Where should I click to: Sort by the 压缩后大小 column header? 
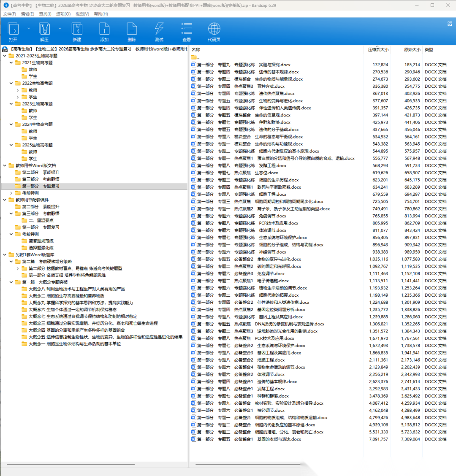pos(377,49)
